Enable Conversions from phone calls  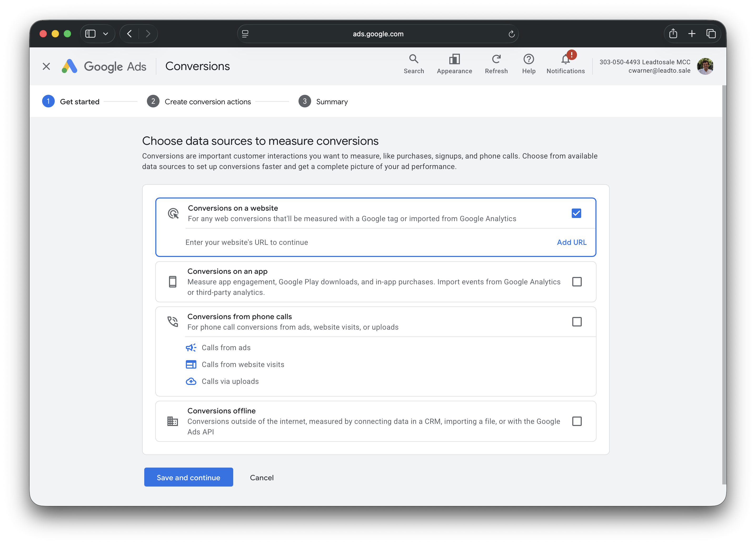point(577,322)
